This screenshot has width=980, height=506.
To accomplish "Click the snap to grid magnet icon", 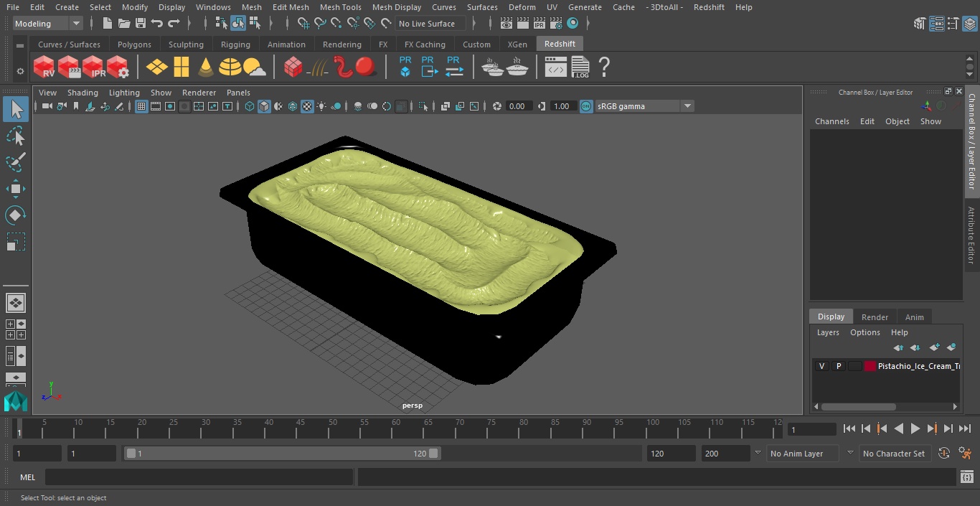I will pos(303,24).
